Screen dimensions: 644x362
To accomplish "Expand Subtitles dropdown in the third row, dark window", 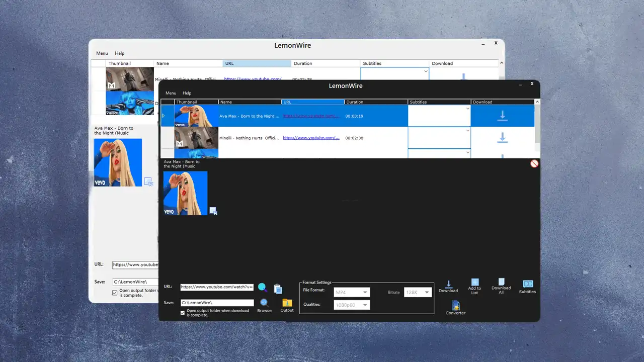I will [x=467, y=152].
